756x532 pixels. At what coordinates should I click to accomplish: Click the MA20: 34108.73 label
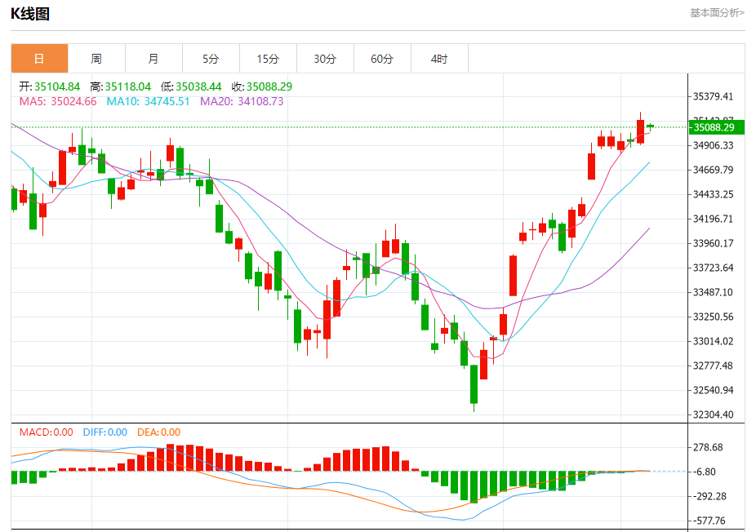coord(242,102)
